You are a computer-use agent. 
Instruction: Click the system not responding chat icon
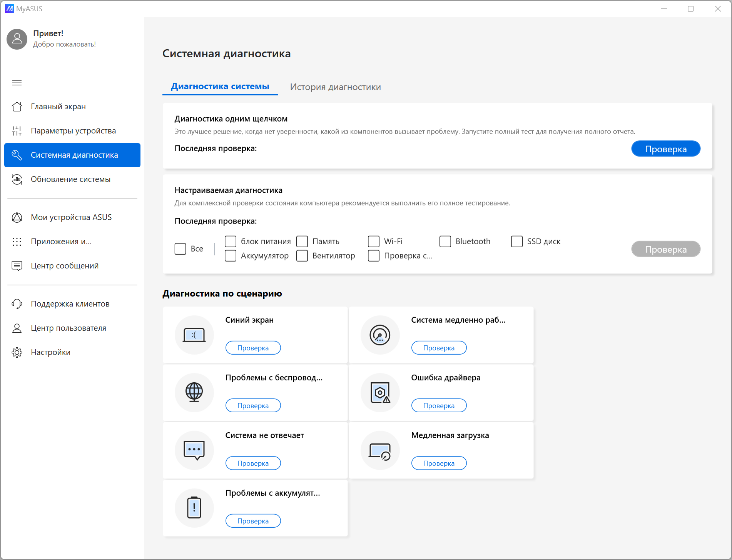pos(194,450)
